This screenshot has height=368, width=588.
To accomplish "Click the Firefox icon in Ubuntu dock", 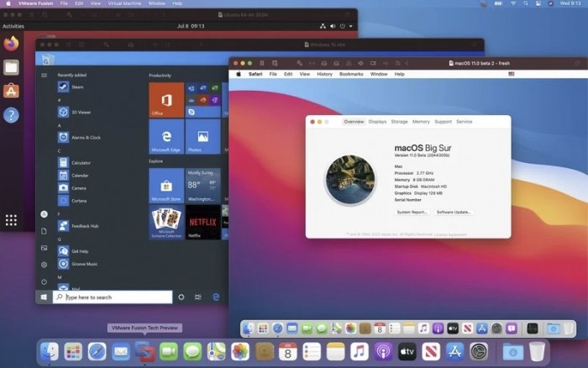I will (11, 43).
